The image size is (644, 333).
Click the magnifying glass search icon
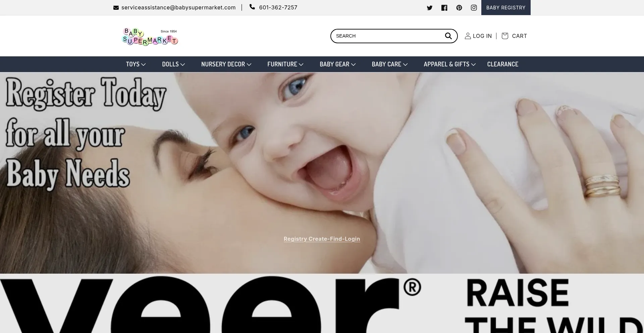(x=448, y=36)
